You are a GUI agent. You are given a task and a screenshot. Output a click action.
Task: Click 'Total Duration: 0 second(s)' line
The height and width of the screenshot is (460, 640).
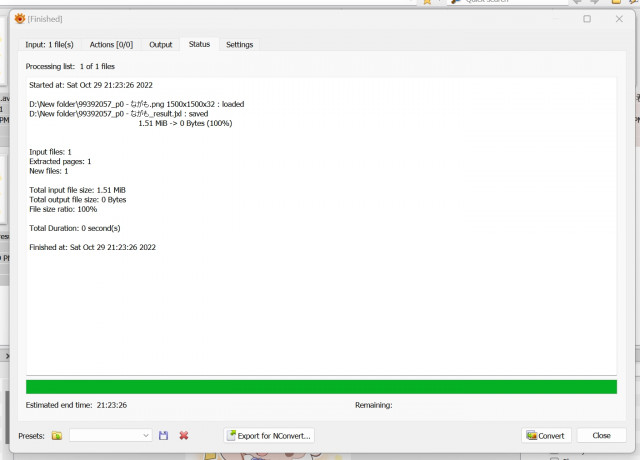click(x=75, y=228)
